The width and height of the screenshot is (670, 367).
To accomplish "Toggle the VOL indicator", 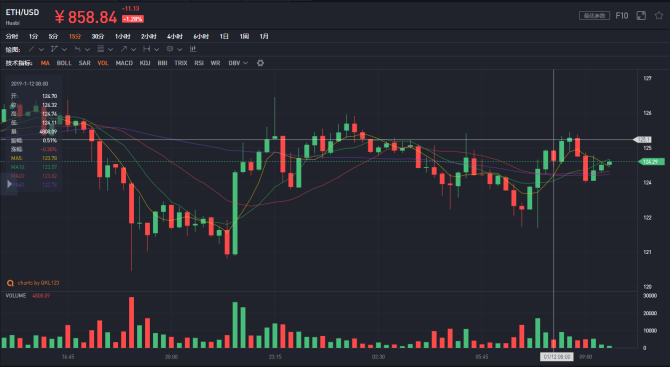I will pyautogui.click(x=103, y=63).
